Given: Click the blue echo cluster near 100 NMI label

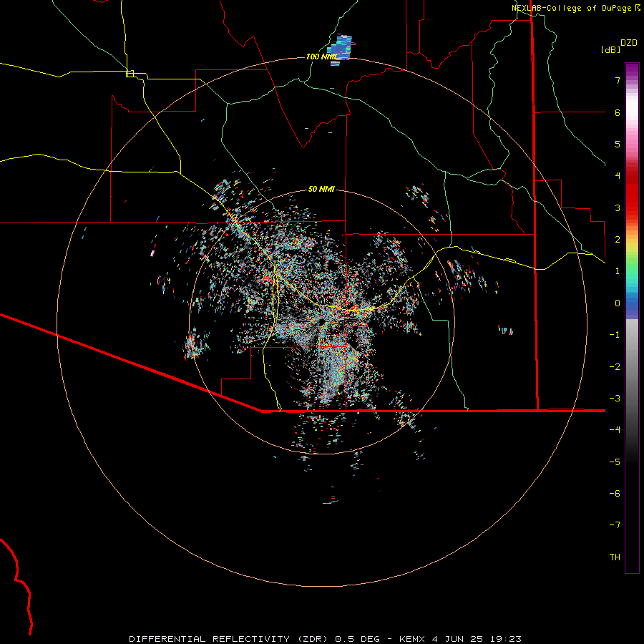Looking at the screenshot, I should 342,49.
